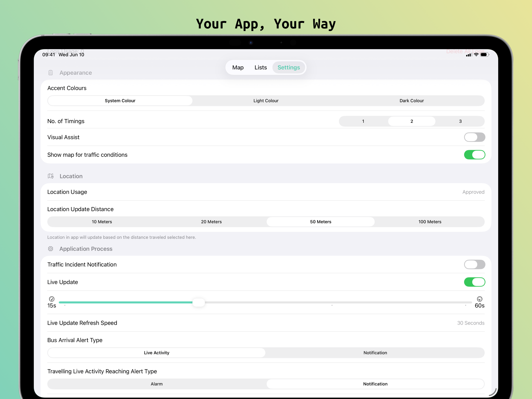Open the Settings tab

[x=289, y=67]
